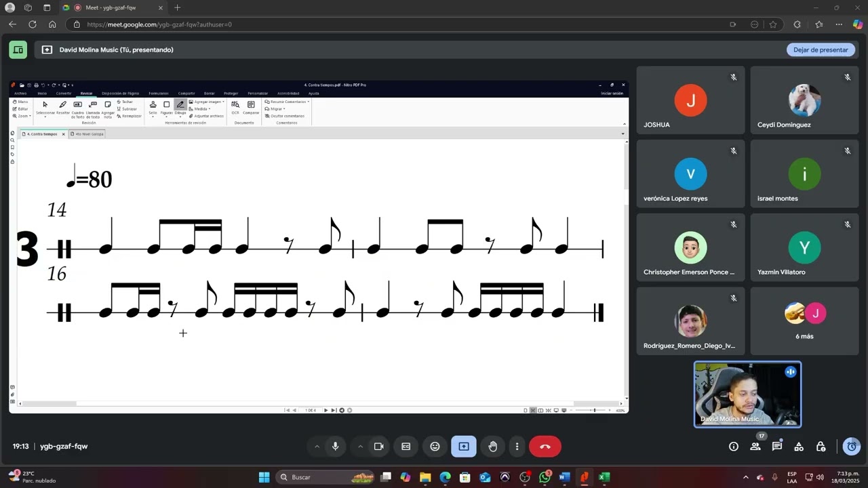868x488 pixels.
Task: Click Iniciar sesión in Nitro
Action: pos(612,93)
